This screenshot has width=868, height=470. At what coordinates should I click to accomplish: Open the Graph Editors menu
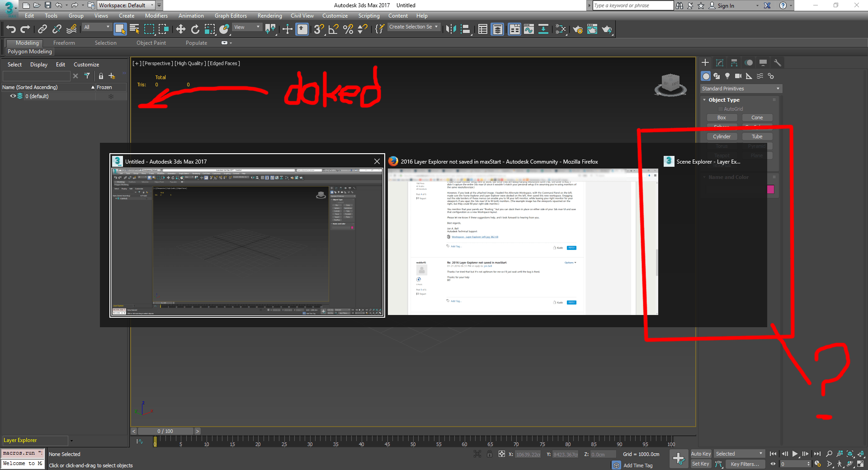[x=231, y=16]
